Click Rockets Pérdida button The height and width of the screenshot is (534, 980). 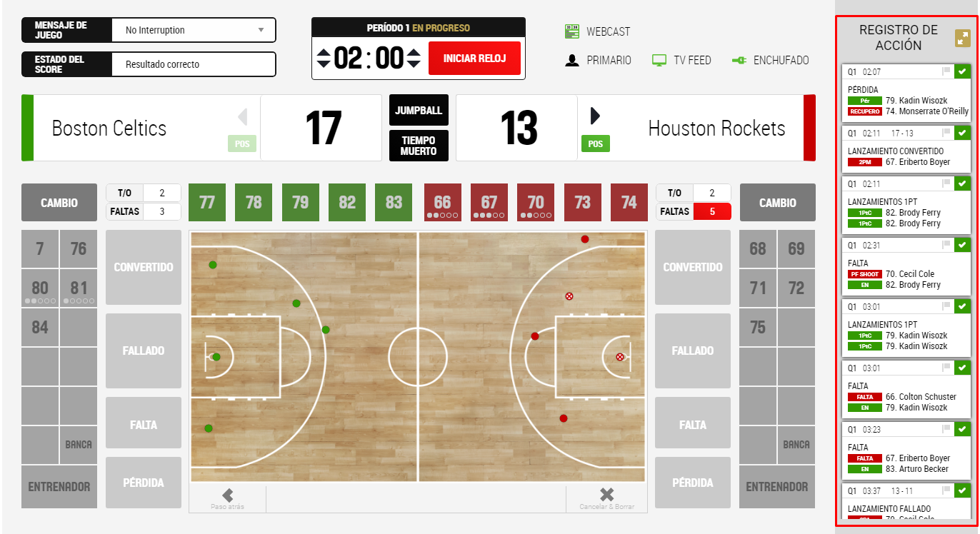(693, 483)
